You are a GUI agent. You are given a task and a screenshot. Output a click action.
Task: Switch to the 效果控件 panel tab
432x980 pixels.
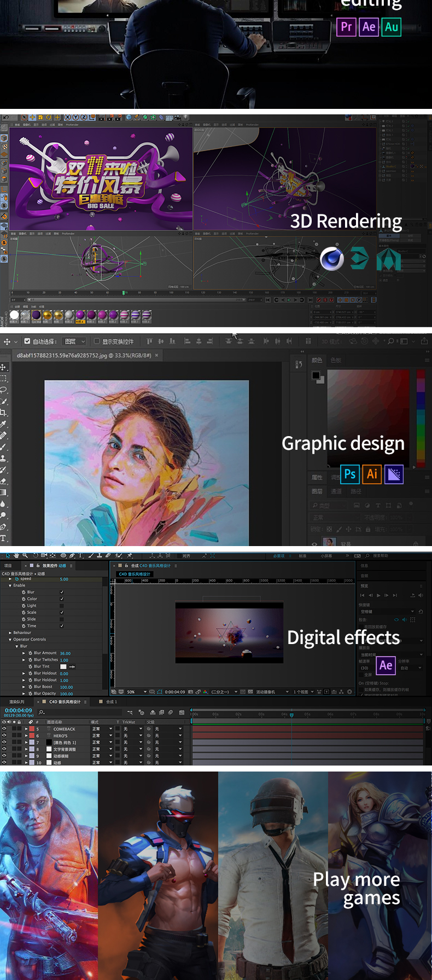pyautogui.click(x=54, y=566)
